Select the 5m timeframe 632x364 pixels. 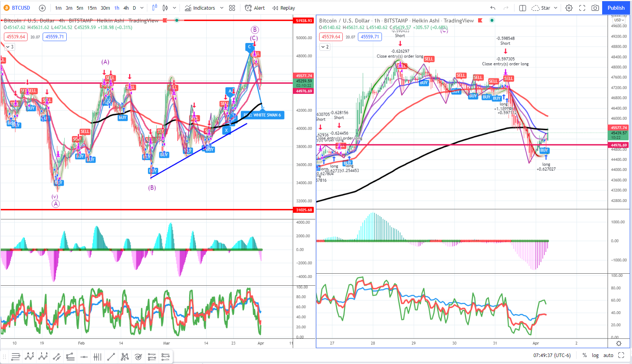coord(80,8)
